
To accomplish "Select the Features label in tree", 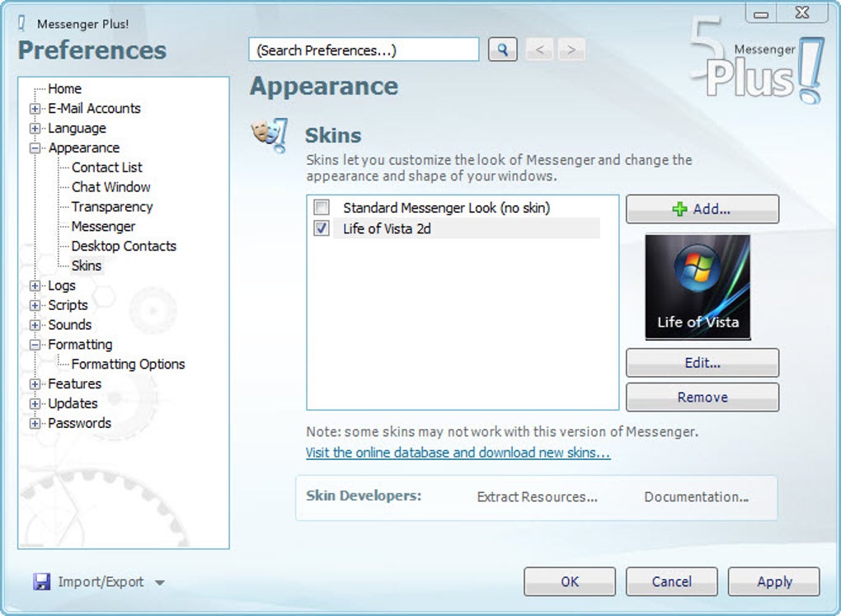I will [x=74, y=383].
